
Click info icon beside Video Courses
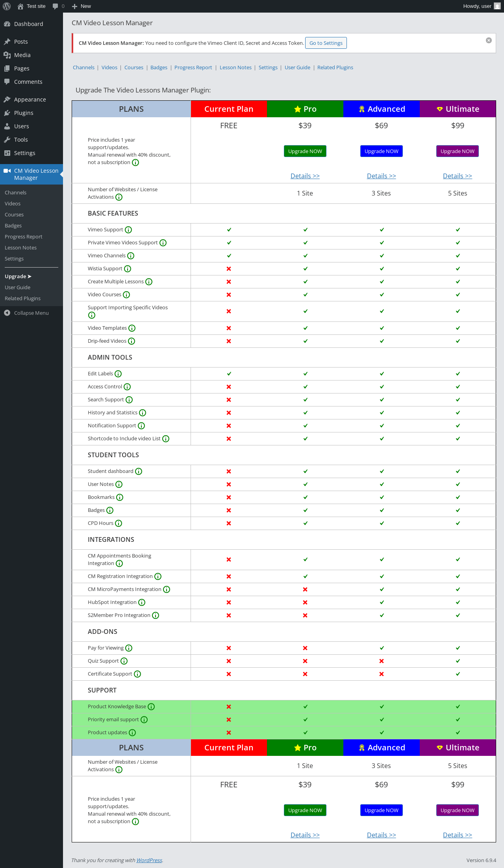point(126,295)
